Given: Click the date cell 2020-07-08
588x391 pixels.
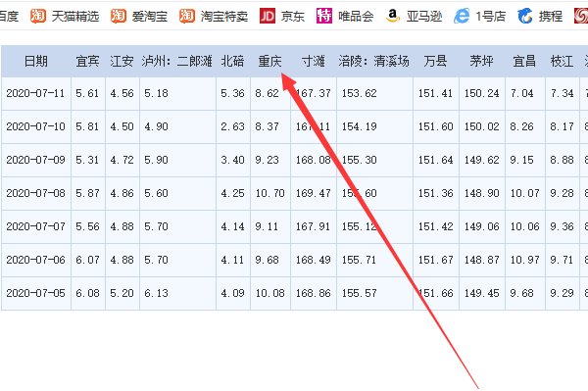Looking at the screenshot, I should (x=35, y=193).
